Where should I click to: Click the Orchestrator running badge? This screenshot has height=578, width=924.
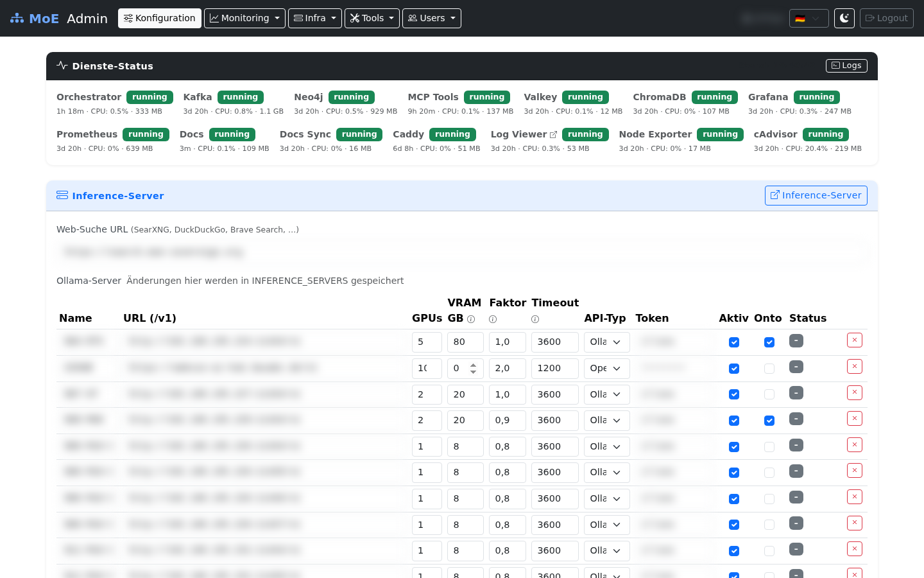(150, 97)
